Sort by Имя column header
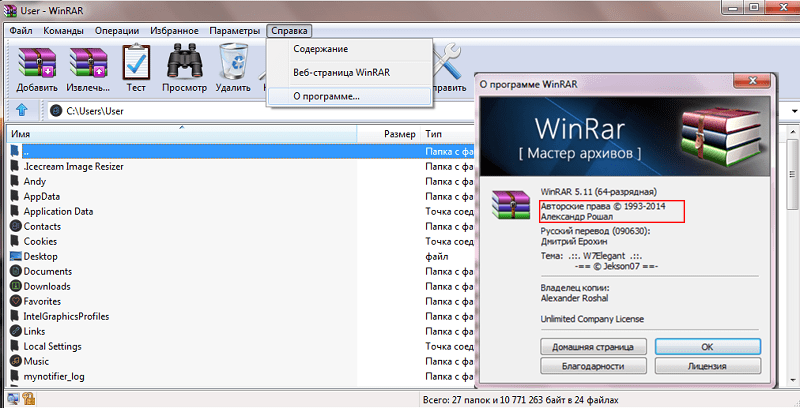 click(182, 134)
